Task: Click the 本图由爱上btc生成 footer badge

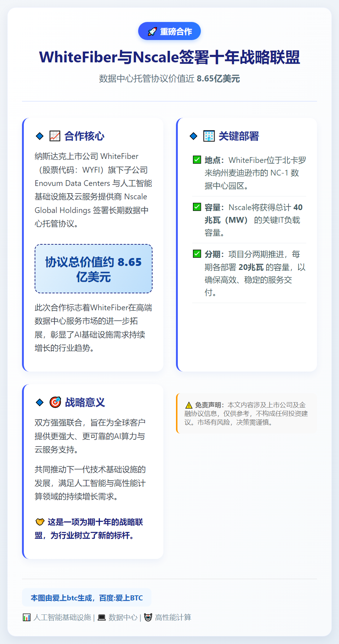Action: (87, 598)
